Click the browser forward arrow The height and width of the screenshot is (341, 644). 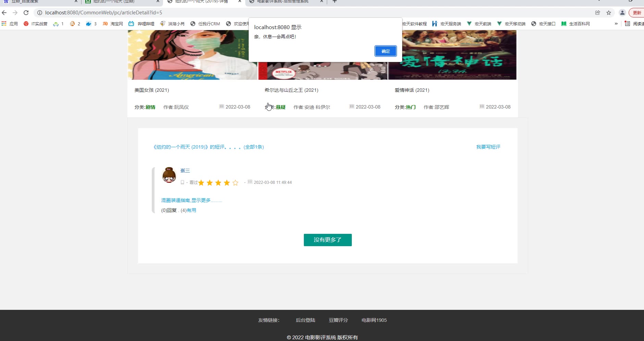[15, 13]
